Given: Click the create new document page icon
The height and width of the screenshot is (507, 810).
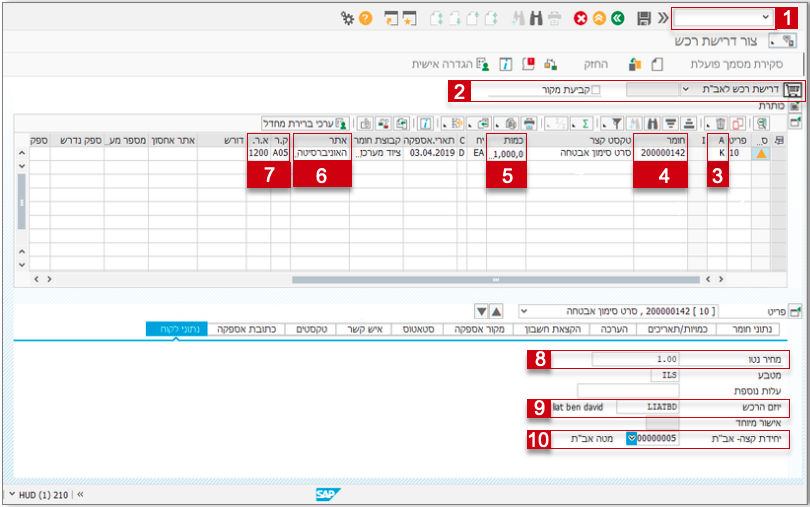Looking at the screenshot, I should 657,65.
